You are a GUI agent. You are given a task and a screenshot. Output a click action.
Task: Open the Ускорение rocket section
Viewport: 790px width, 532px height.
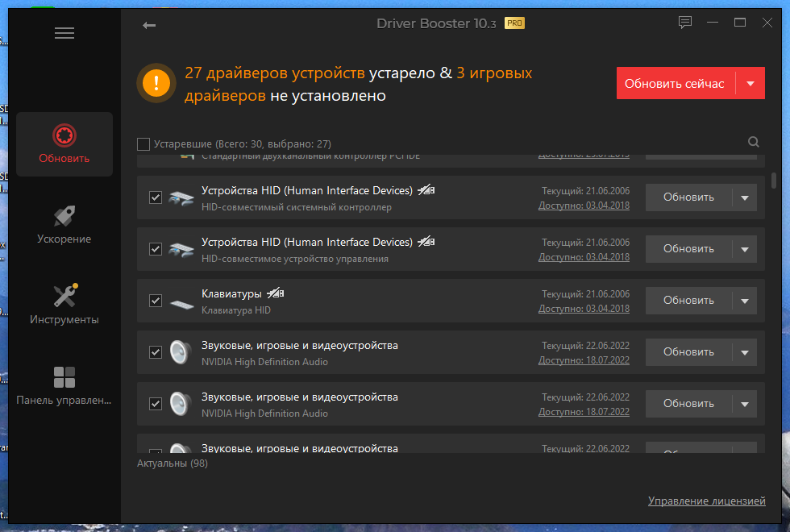pos(64,225)
